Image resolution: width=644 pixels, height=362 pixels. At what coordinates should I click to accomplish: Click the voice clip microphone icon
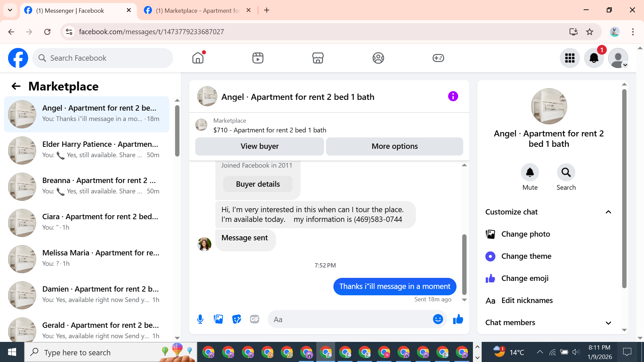(200, 319)
